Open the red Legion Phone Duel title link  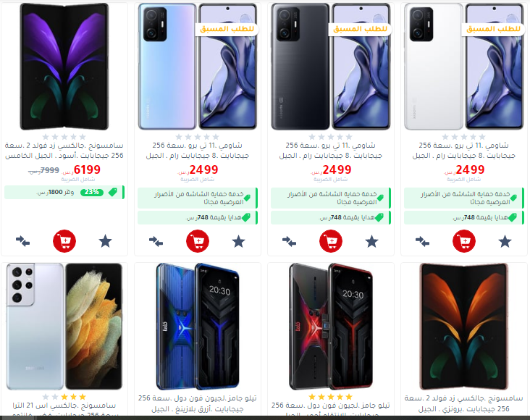click(331, 410)
